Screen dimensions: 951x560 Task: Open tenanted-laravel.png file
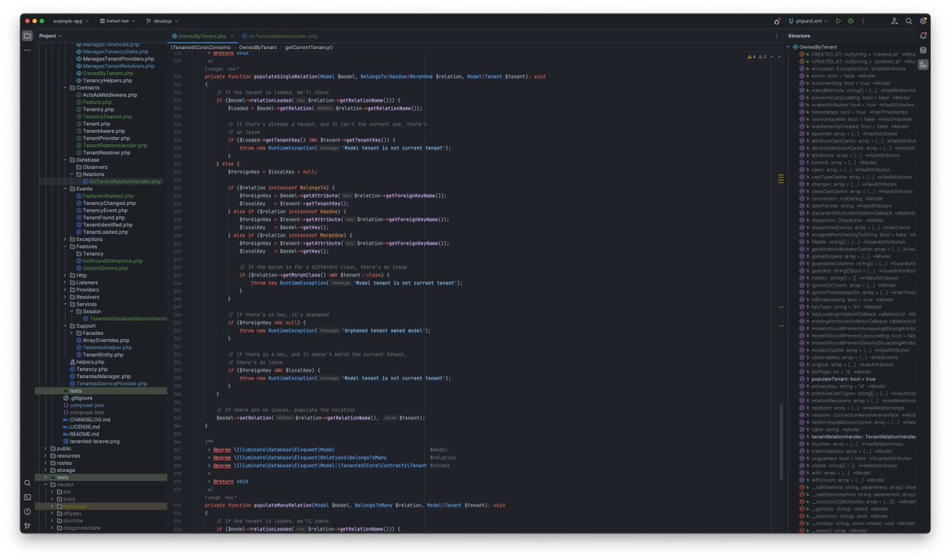click(x=91, y=441)
